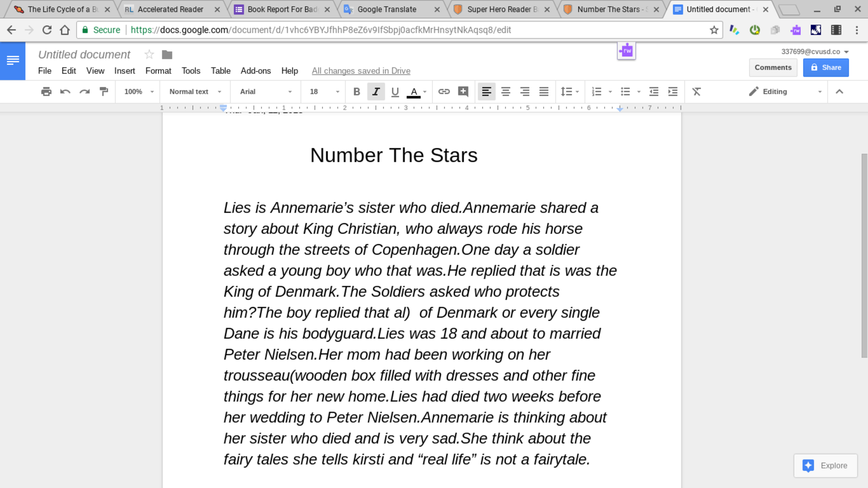Open the text color picker
The height and width of the screenshot is (488, 868).
pyautogui.click(x=414, y=92)
